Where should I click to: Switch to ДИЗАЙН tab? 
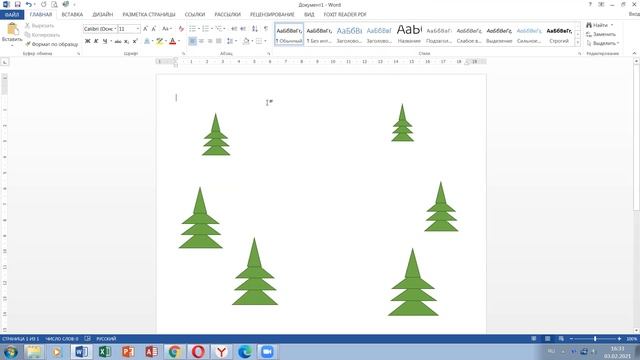coord(102,15)
